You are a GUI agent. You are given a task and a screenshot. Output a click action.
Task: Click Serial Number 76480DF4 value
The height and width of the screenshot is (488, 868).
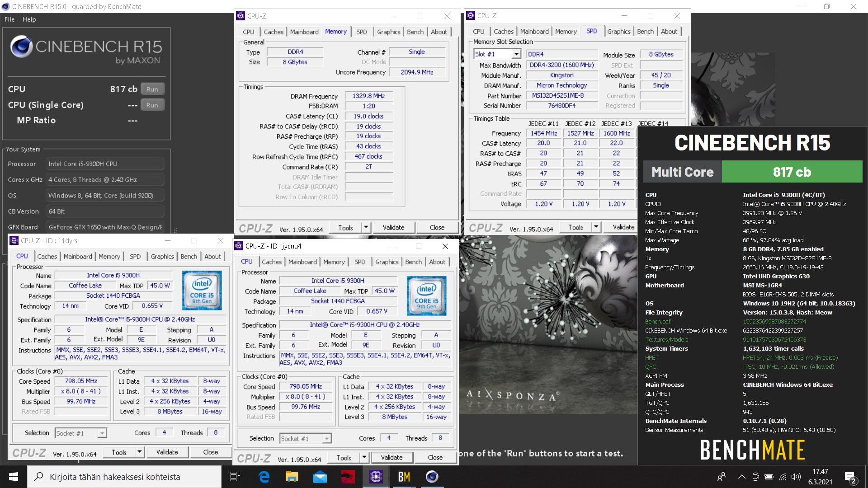(x=562, y=105)
